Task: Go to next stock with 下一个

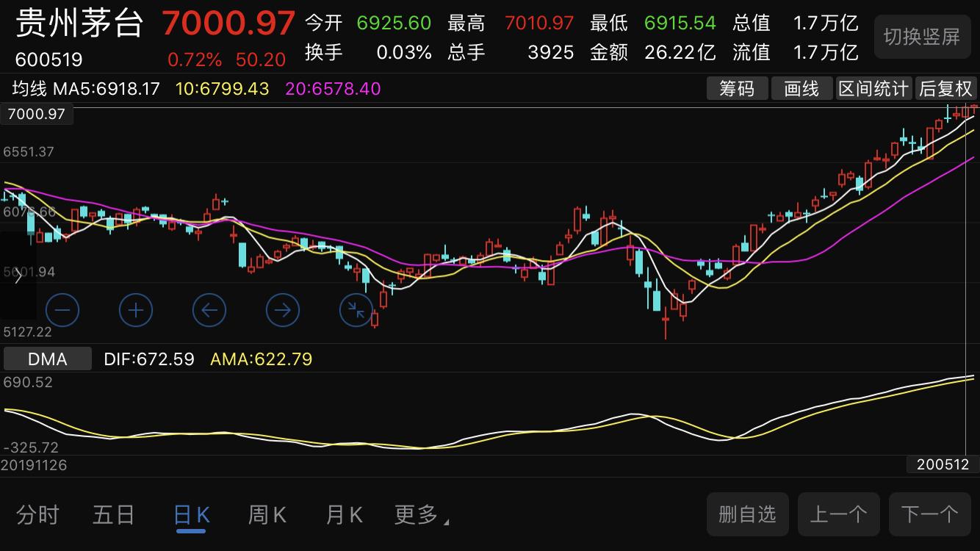Action: pos(929,514)
